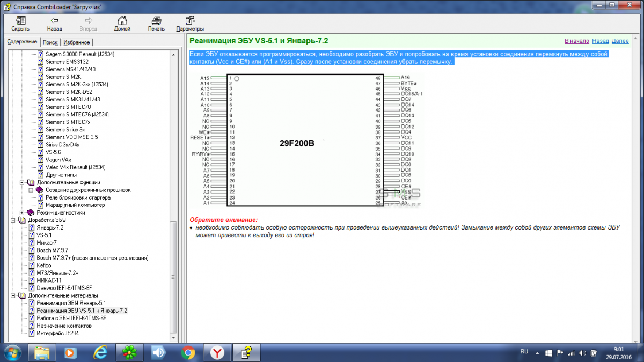The height and width of the screenshot is (362, 644).
Task: Click the В начало link
Action: pos(576,41)
